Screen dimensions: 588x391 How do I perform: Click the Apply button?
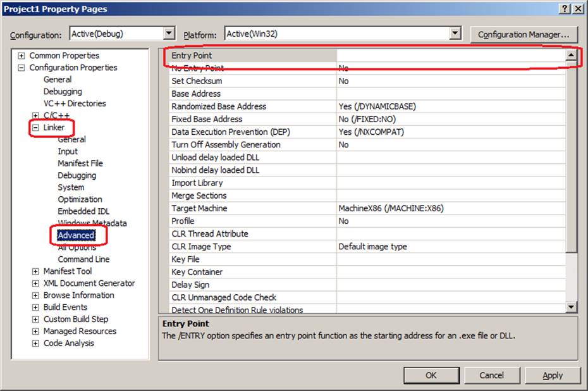[x=553, y=375]
